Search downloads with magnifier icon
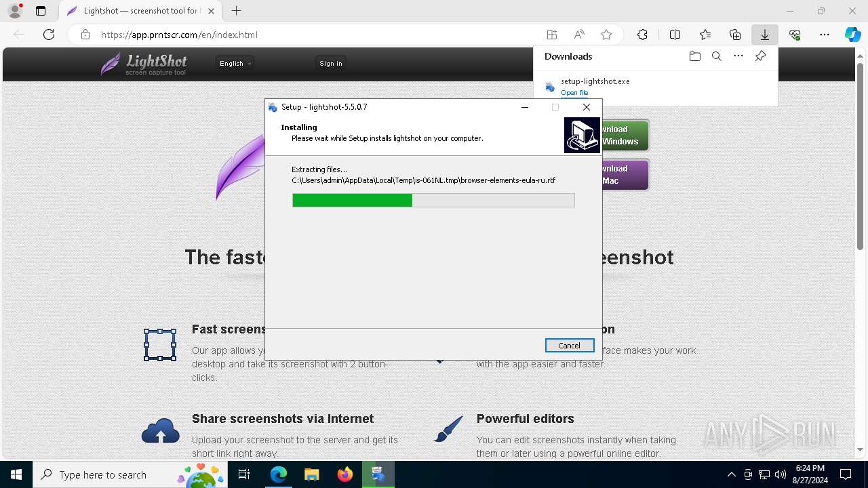The width and height of the screenshot is (868, 488). pos(716,56)
